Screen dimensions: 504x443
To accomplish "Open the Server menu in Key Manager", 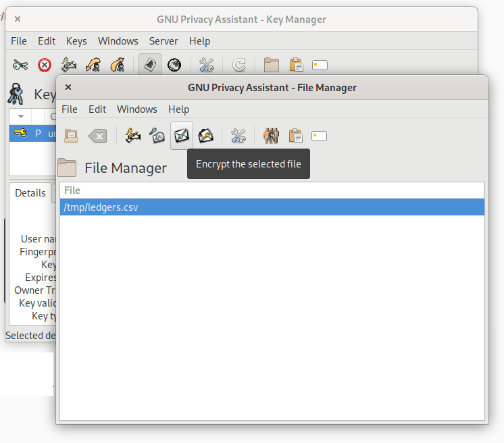I will tap(163, 41).
